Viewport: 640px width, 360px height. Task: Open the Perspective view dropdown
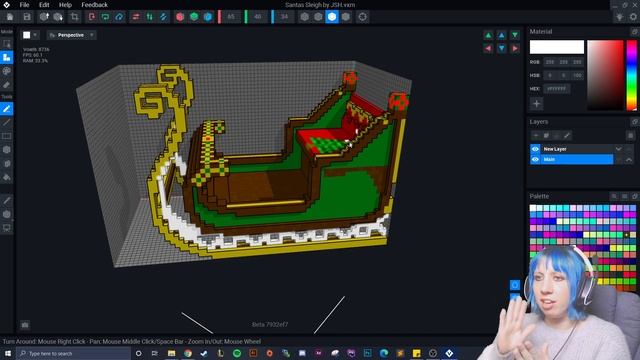point(71,35)
